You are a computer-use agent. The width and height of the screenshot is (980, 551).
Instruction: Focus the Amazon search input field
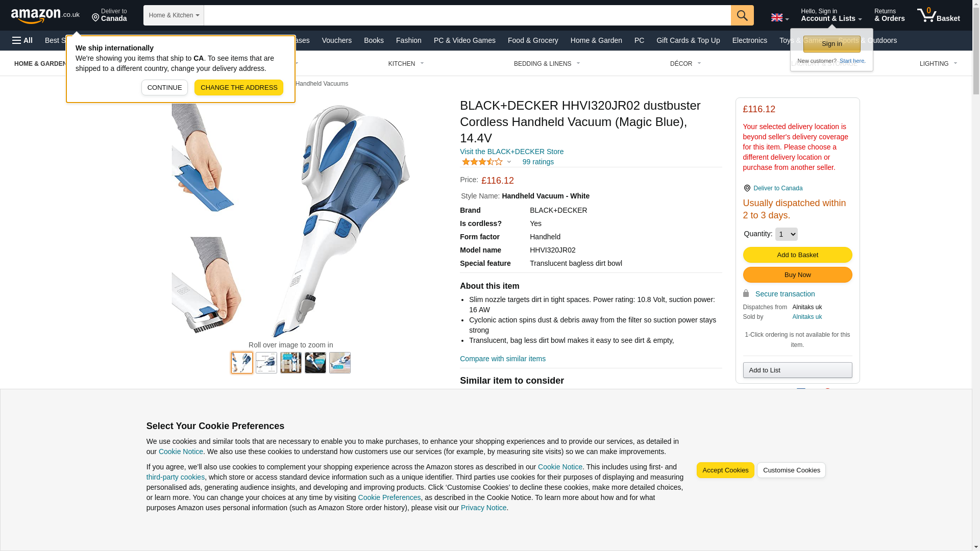(x=467, y=15)
